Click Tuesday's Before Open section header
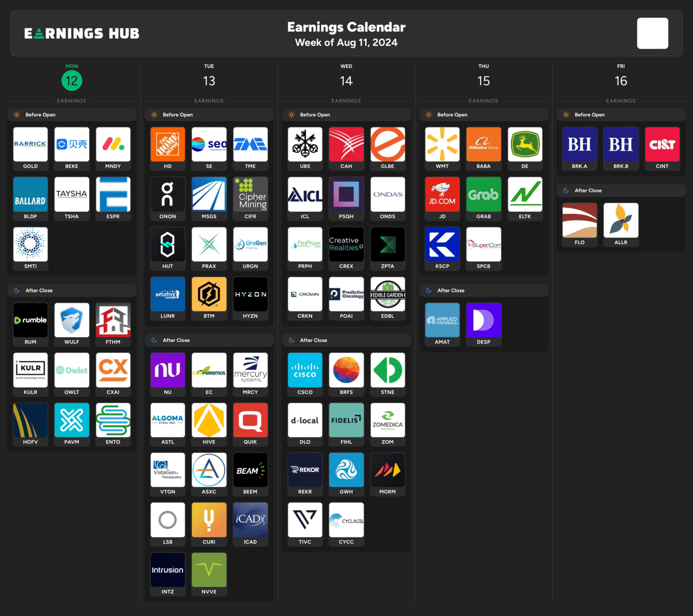The width and height of the screenshot is (693, 616). [209, 115]
